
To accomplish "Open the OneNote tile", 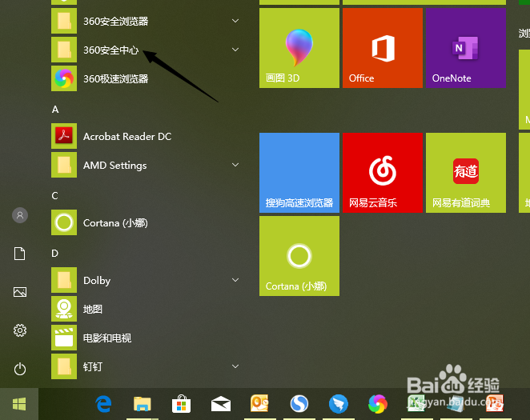I will click(466, 48).
